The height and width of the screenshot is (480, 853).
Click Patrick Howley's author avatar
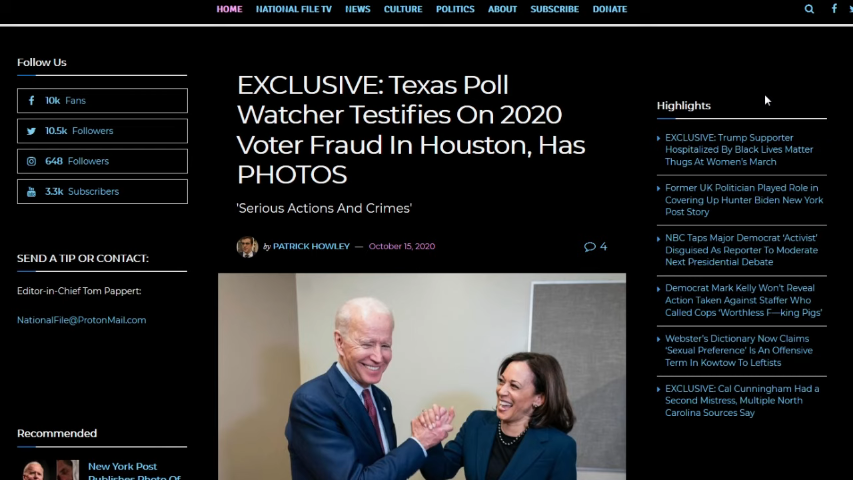[247, 247]
